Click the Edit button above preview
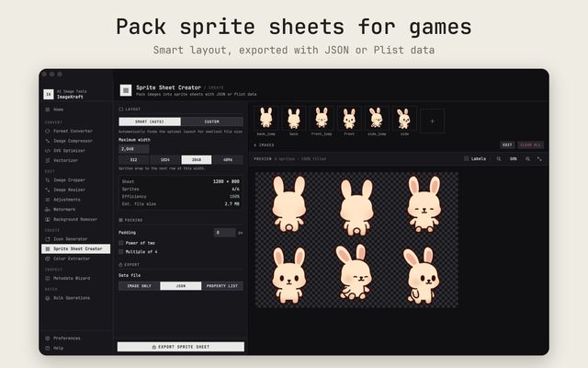Image resolution: width=588 pixels, height=368 pixels. [507, 145]
